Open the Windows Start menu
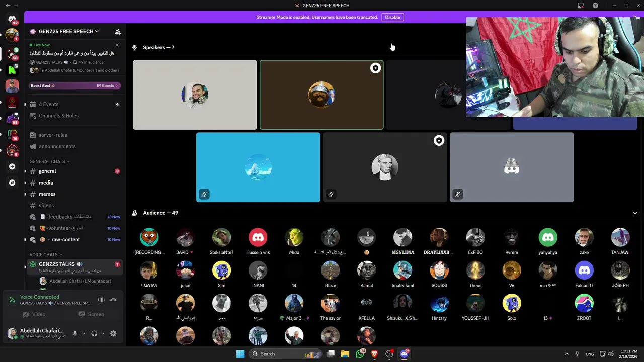644x362 pixels. click(x=240, y=354)
